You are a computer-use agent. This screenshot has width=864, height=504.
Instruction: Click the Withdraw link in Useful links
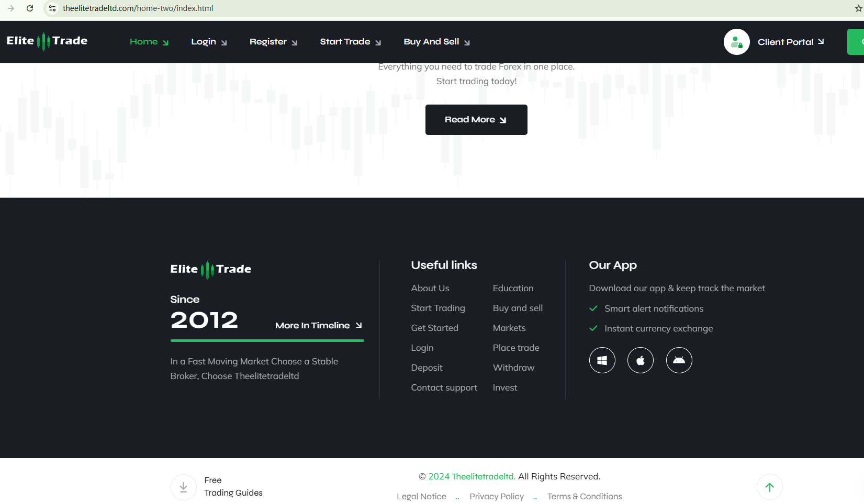click(513, 368)
